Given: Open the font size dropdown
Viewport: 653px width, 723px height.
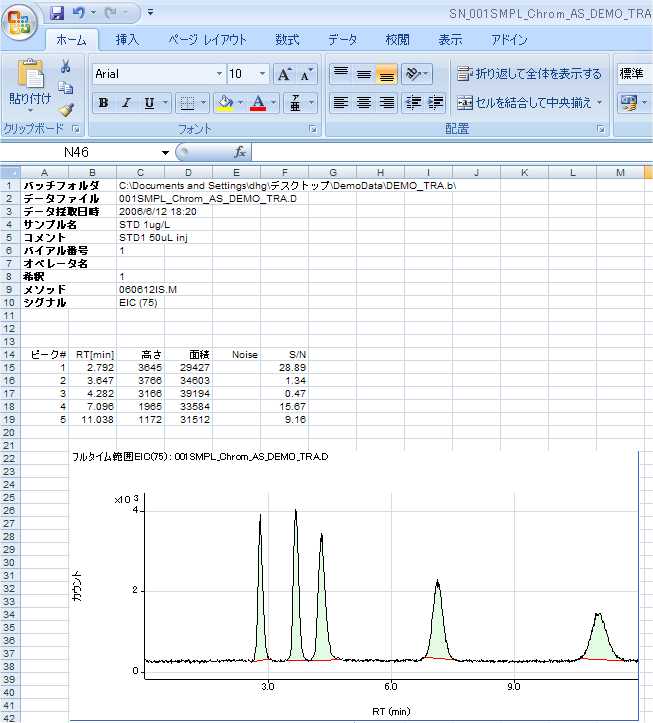Looking at the screenshot, I should (x=262, y=74).
